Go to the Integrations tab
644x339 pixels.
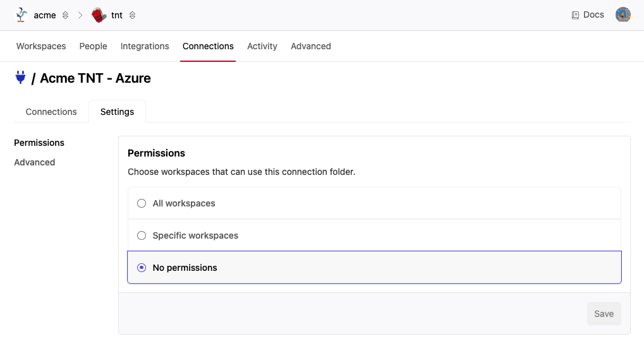coord(145,46)
